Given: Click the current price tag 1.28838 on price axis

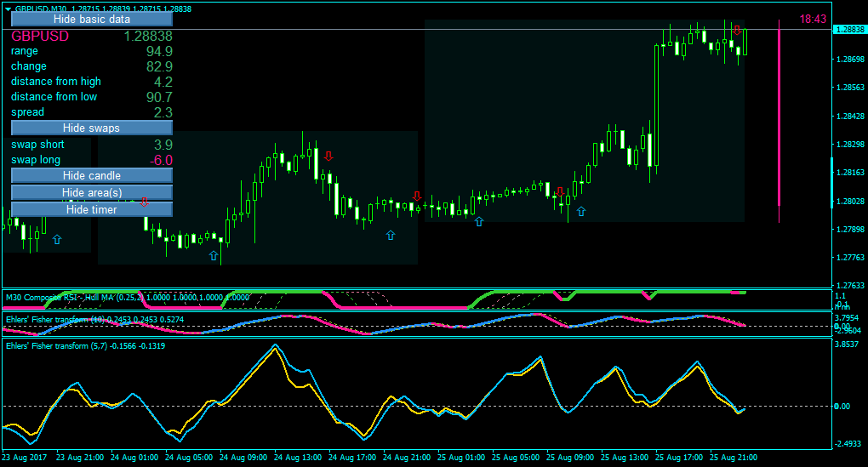Looking at the screenshot, I should (850, 29).
